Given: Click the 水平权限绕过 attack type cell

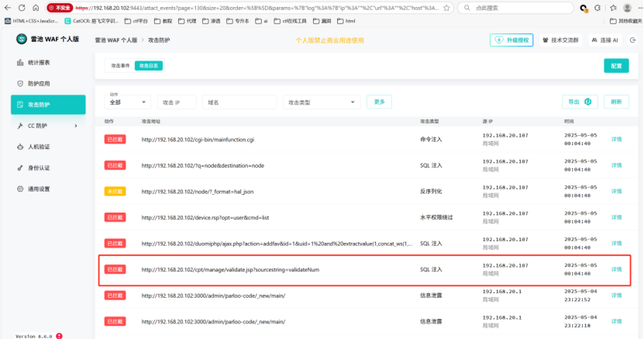Looking at the screenshot, I should [436, 217].
